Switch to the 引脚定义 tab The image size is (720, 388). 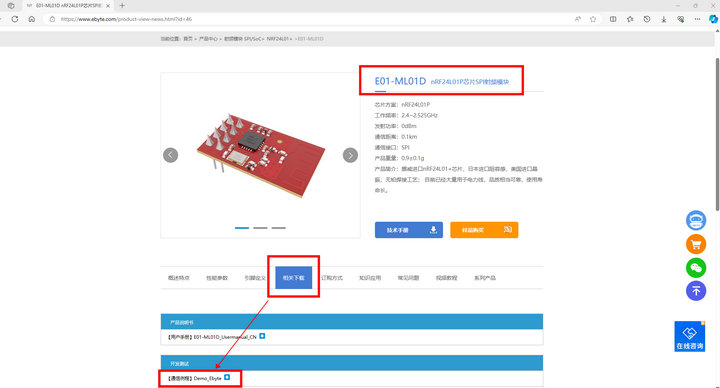click(x=255, y=278)
